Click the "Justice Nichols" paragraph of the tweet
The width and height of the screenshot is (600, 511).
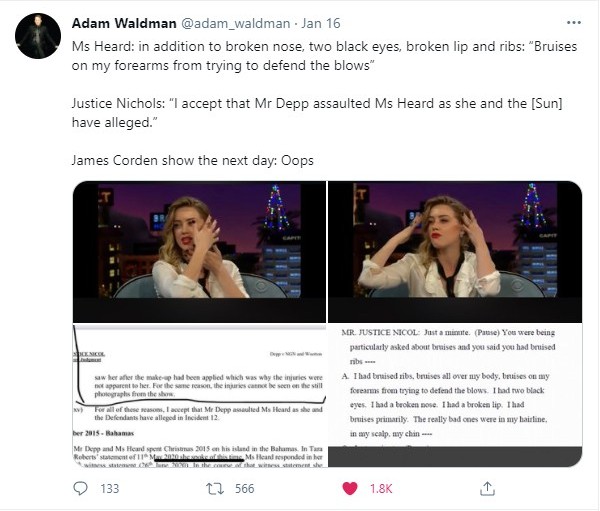[317, 113]
